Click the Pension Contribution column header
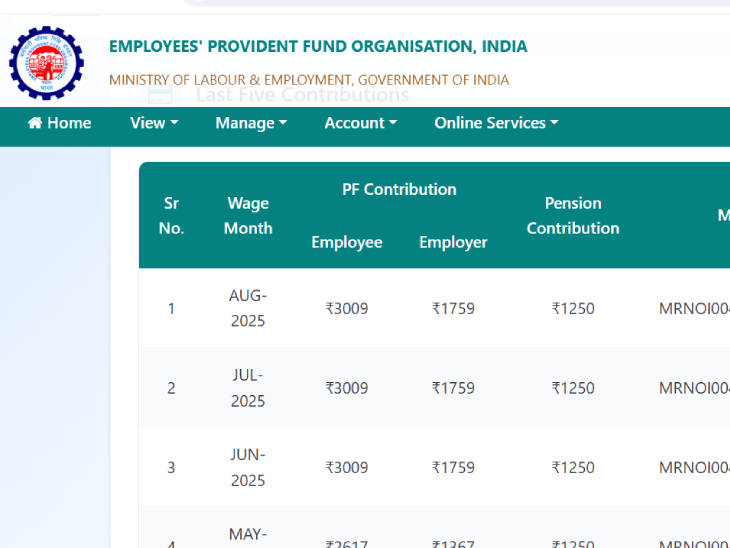Image resolution: width=730 pixels, height=548 pixels. pos(573,215)
